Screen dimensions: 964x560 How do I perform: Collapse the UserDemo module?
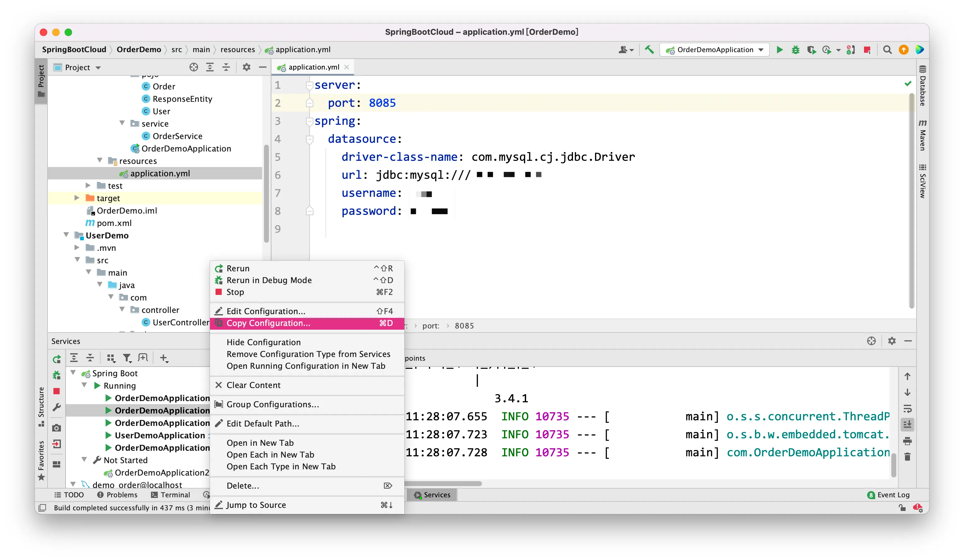(66, 235)
